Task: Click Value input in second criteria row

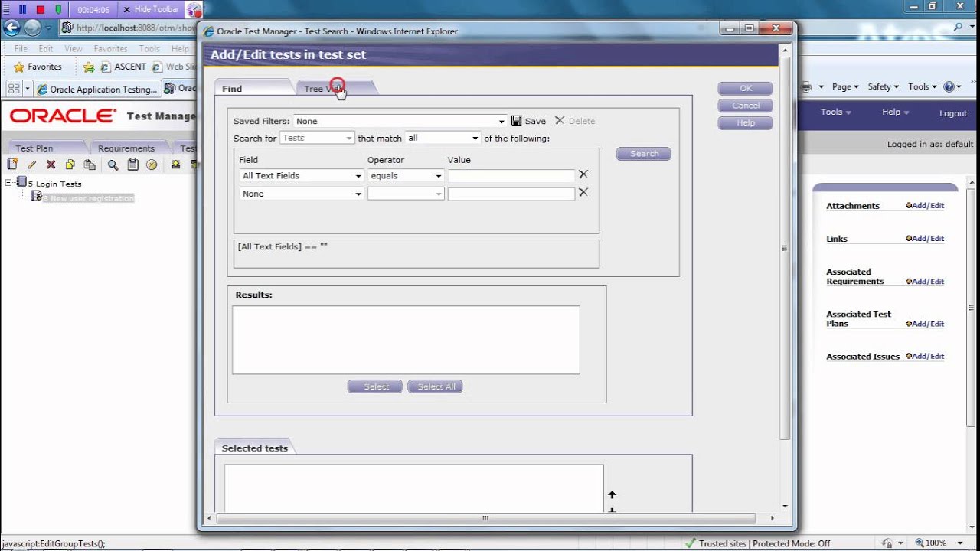Action: tap(511, 194)
